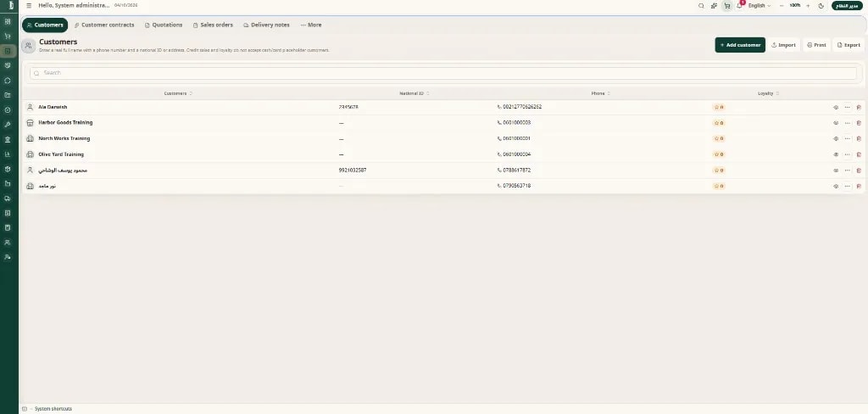Open more actions for Harbor Goods Training
The width and height of the screenshot is (868, 414).
coord(847,123)
